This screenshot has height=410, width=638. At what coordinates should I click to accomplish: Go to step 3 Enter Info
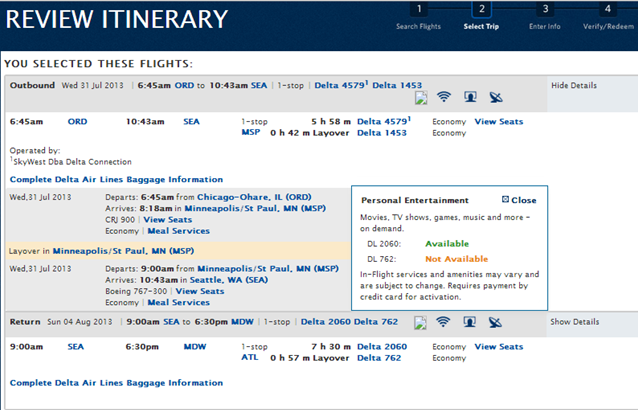click(x=545, y=17)
